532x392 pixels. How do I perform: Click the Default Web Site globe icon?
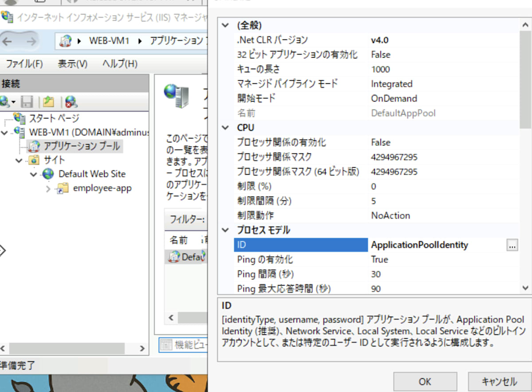48,174
